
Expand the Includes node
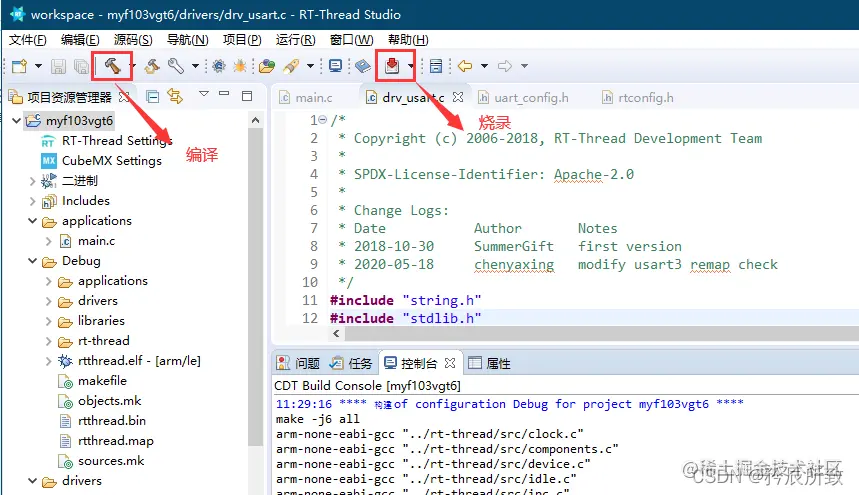coord(32,202)
